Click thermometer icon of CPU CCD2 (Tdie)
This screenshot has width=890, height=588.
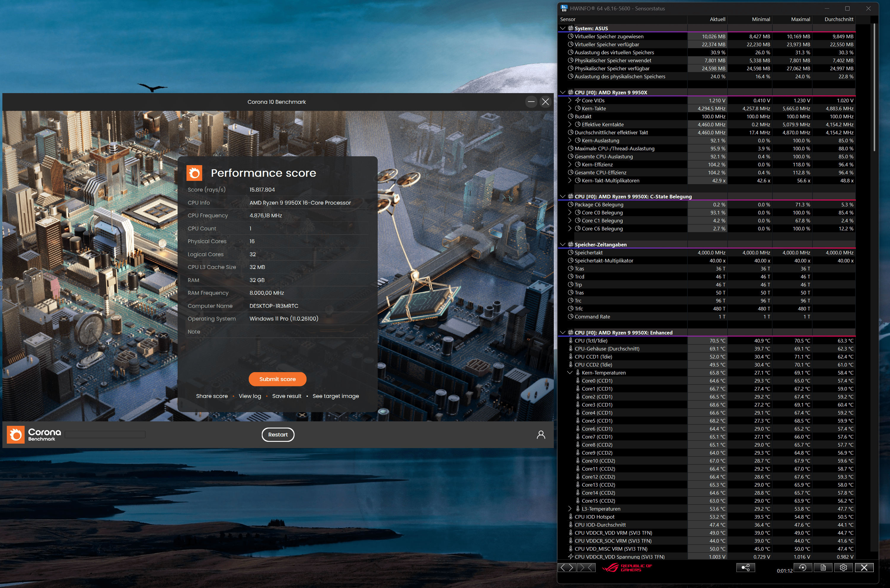[571, 364]
